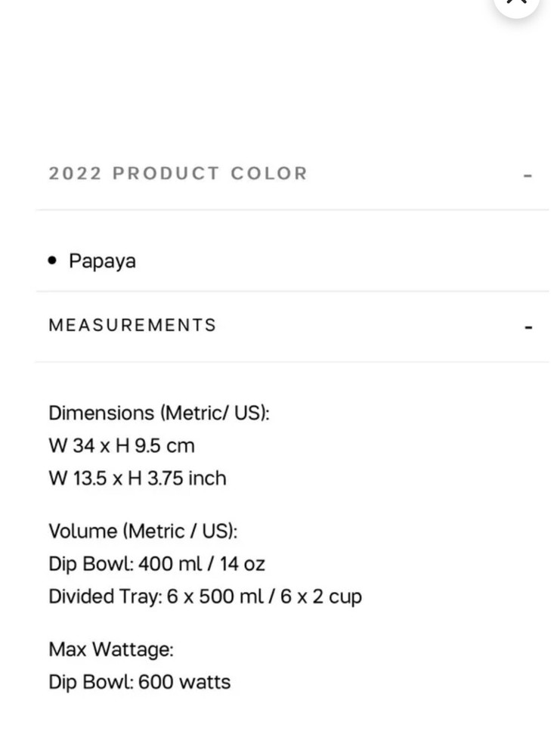Click the minus icon next to Measurements
This screenshot has height=756, width=551.
(528, 328)
